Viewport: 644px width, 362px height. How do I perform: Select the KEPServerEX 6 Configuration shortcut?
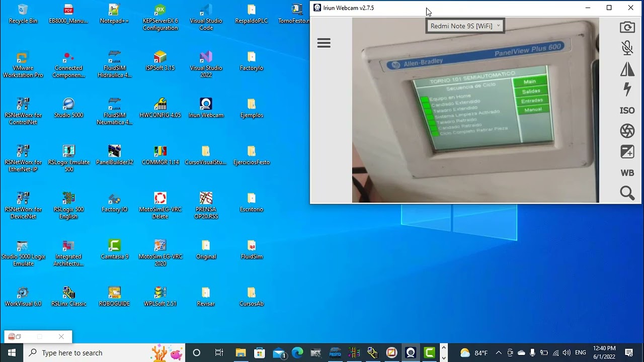(160, 18)
